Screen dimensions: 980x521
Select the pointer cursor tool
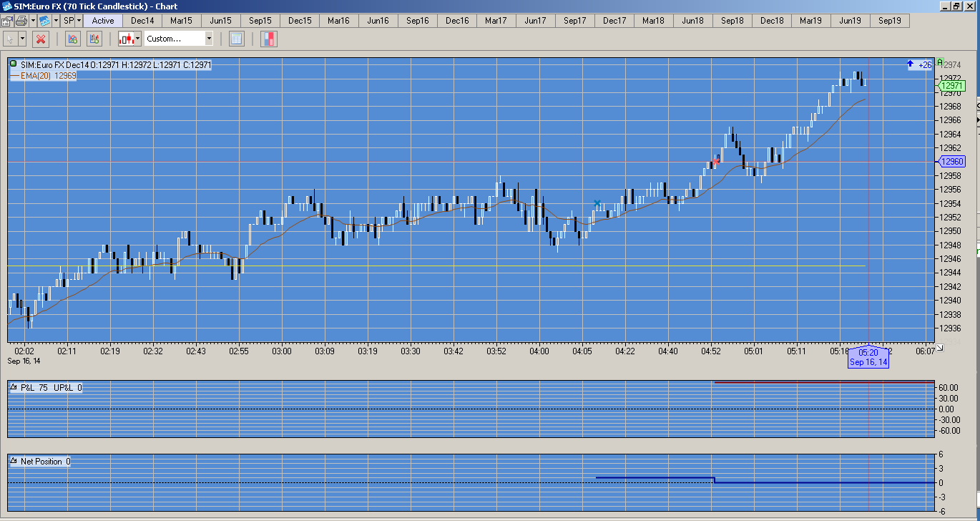point(11,39)
